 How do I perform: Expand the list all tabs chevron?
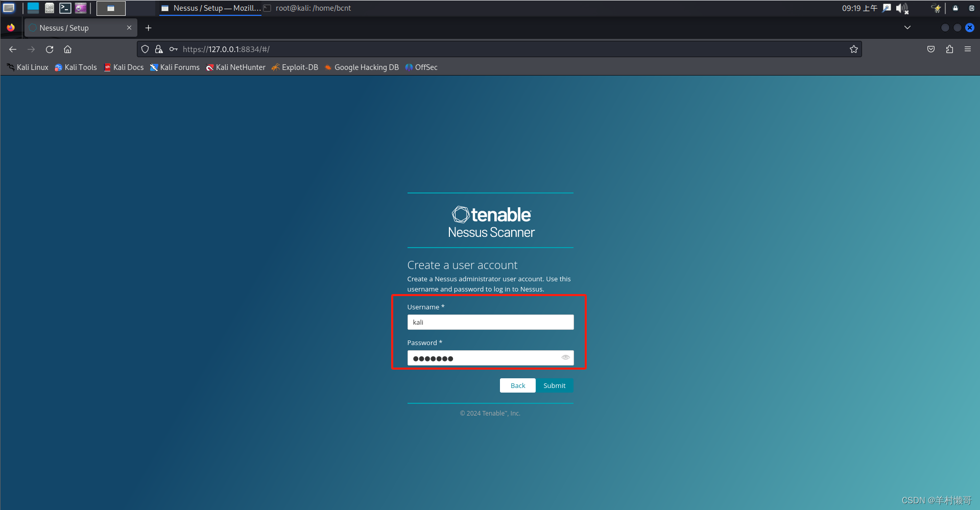tap(907, 28)
